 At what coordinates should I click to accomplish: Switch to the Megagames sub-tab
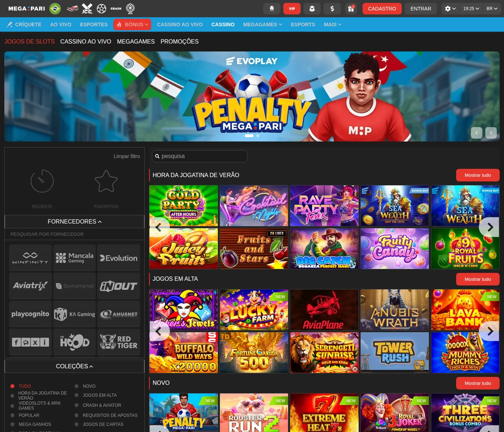136,41
